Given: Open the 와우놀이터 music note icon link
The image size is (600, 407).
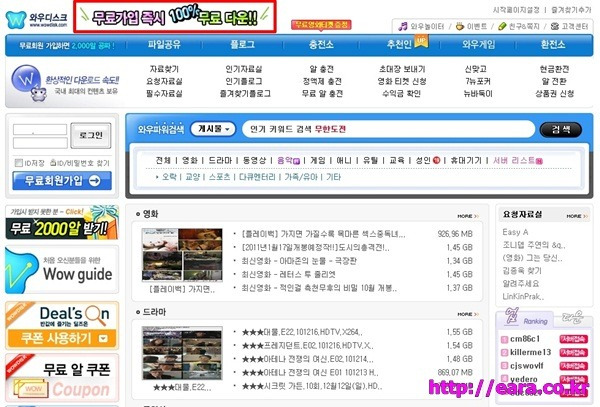Looking at the screenshot, I should pyautogui.click(x=403, y=26).
